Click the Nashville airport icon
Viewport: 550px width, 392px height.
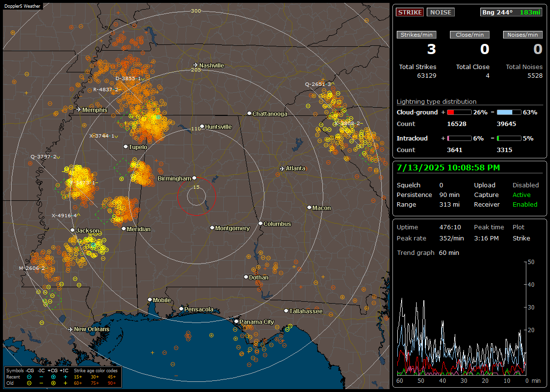(x=195, y=65)
